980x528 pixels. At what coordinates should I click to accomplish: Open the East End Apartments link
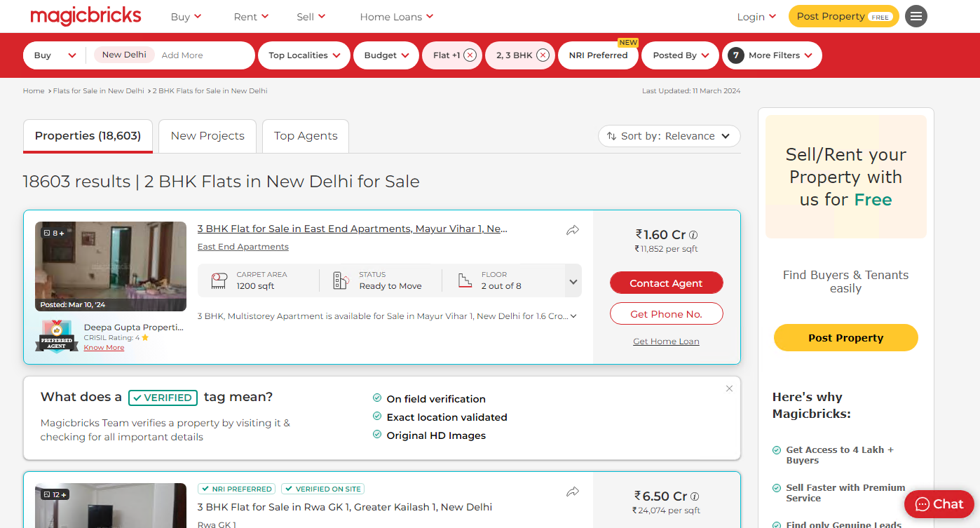[x=243, y=247]
